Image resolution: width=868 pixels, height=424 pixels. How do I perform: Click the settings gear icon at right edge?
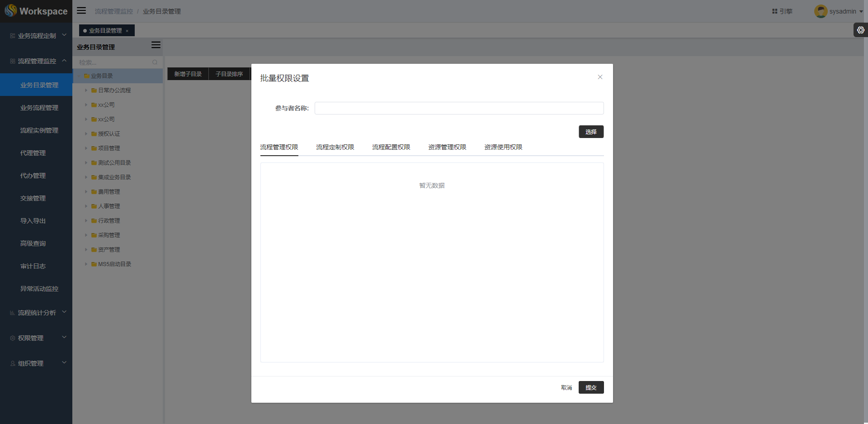coord(860,30)
